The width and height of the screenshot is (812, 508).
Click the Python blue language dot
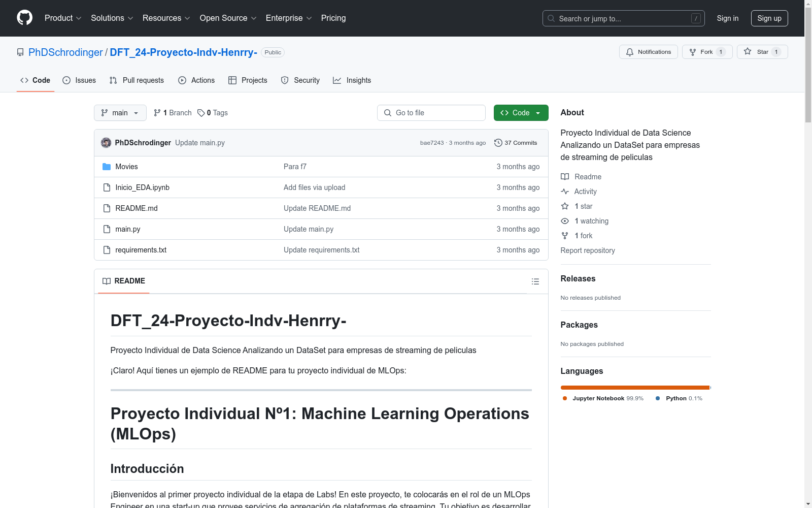pos(658,398)
